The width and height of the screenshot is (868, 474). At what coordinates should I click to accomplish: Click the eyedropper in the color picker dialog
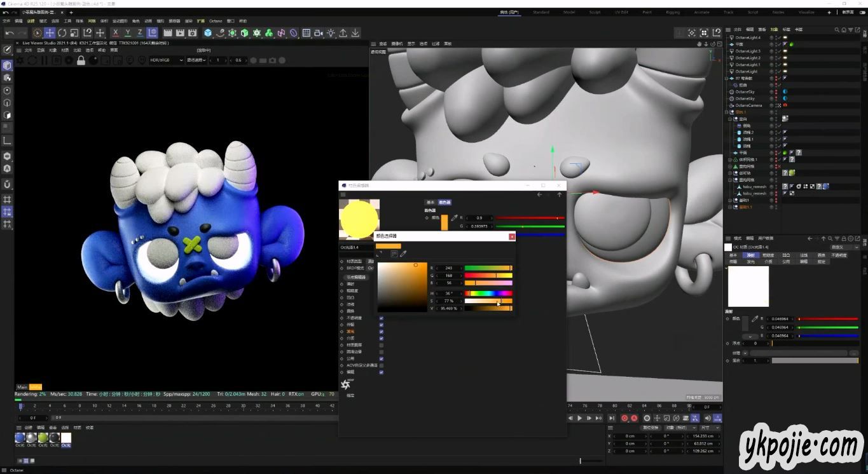coord(403,254)
